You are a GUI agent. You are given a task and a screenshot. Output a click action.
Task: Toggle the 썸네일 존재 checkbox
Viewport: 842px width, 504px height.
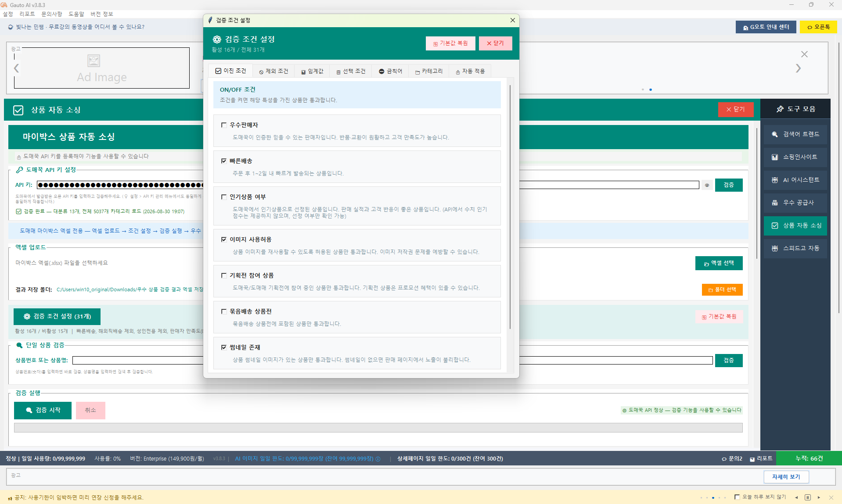point(224,347)
